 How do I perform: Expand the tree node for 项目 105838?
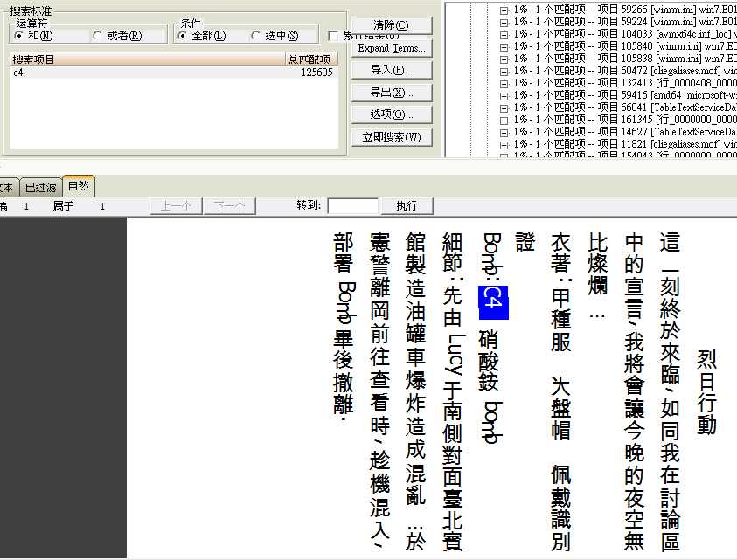coord(504,59)
